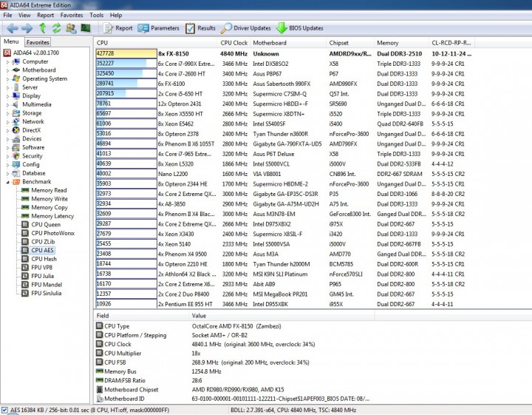Viewport: 532px width, 415px height.
Task: Click the Forward navigation arrow
Action: (27, 28)
